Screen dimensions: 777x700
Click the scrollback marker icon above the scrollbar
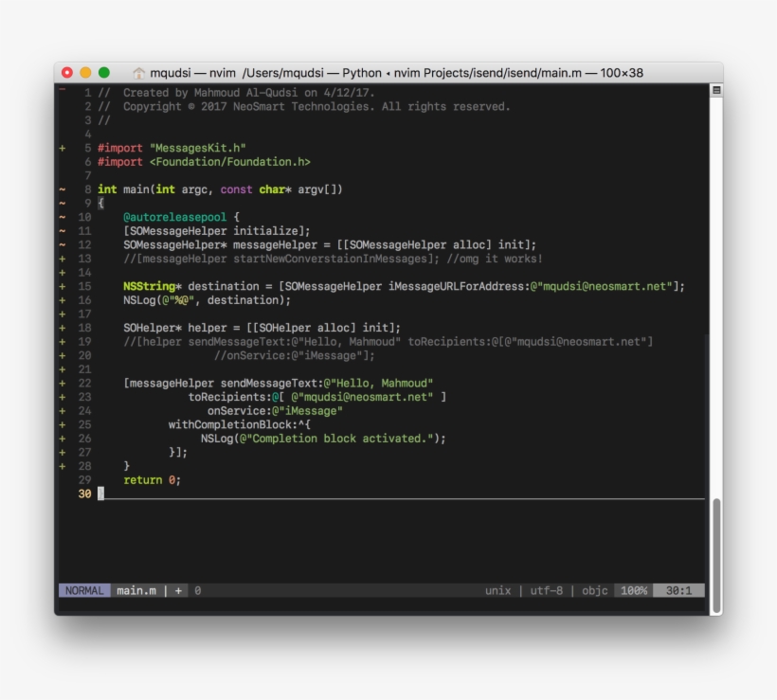(716, 90)
